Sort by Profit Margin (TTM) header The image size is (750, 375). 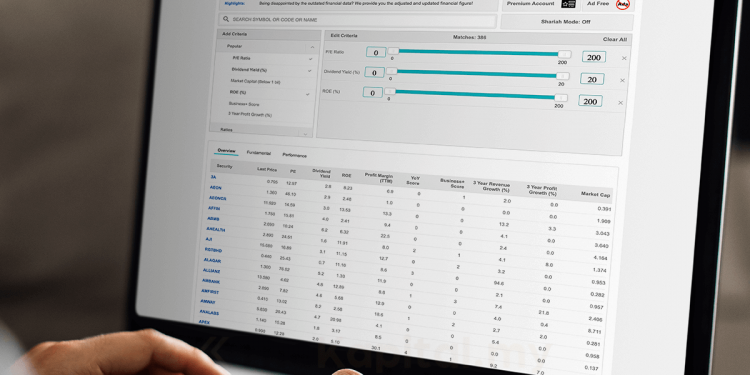(379, 178)
